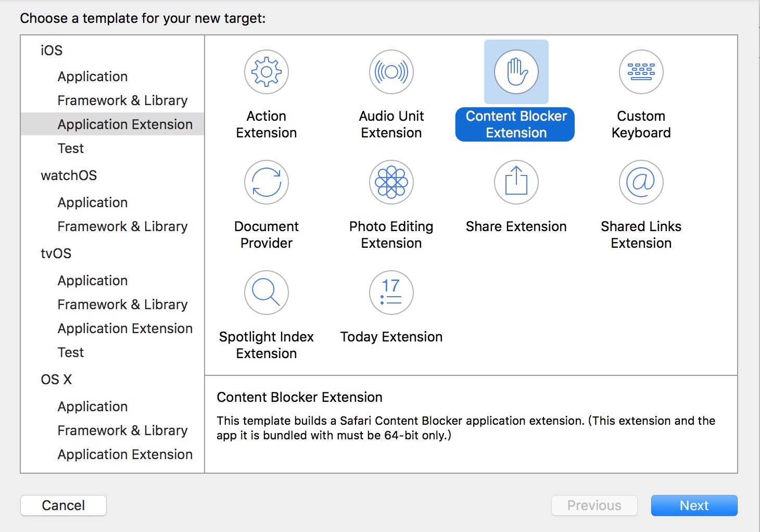Open tvOS Application Extension category
The image size is (760, 532).
click(125, 328)
